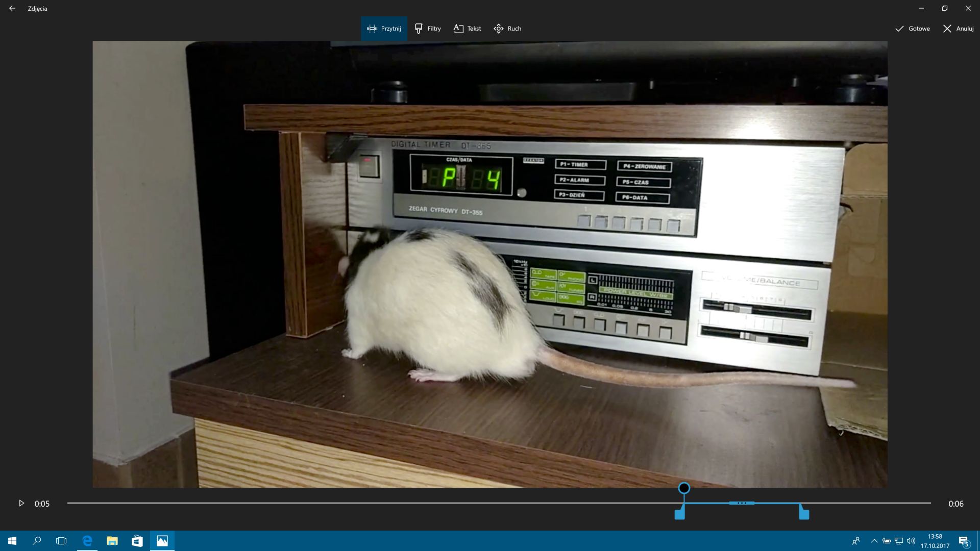980x551 pixels.
Task: Open the Tekst text tool
Action: [467, 29]
